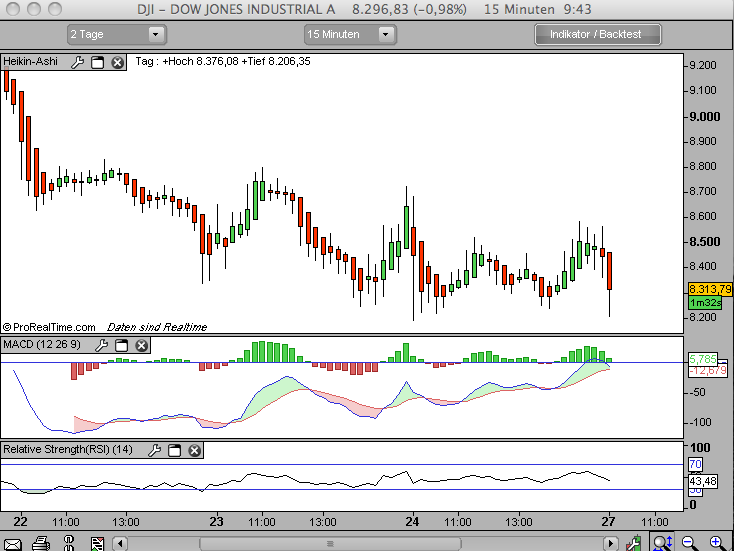Image resolution: width=734 pixels, height=551 pixels.
Task: Click the 'MACD (12 26 9)' label
Action: [x=42, y=345]
